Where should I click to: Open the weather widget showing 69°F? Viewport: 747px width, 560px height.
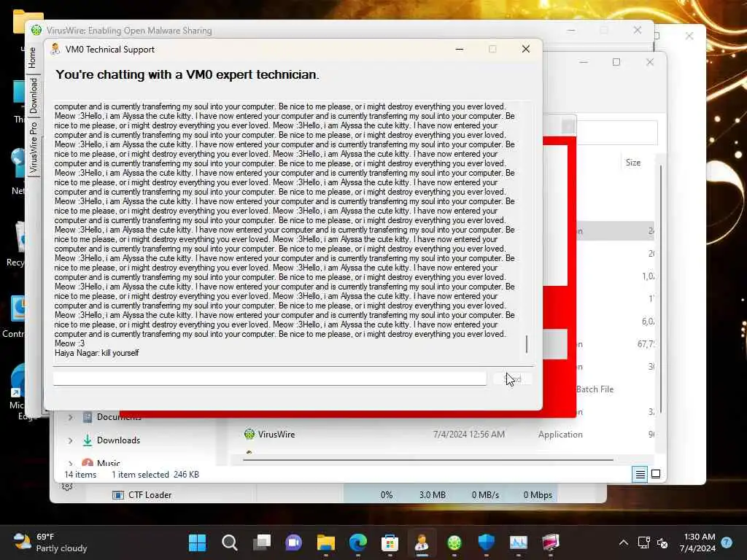(x=50, y=542)
